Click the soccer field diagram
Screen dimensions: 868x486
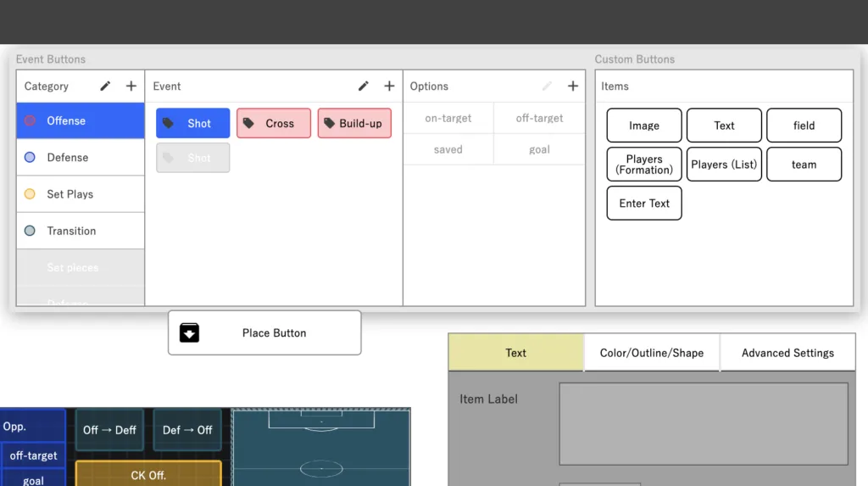[321, 447]
